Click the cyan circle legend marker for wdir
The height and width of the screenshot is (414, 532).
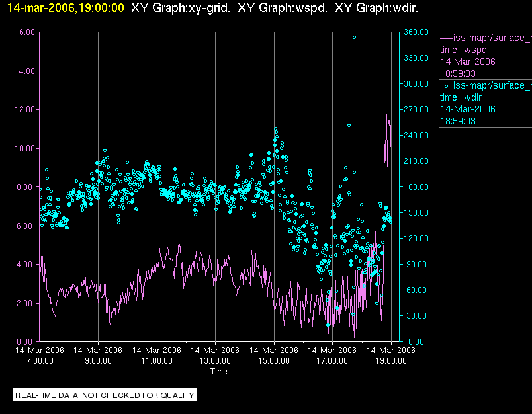point(447,86)
